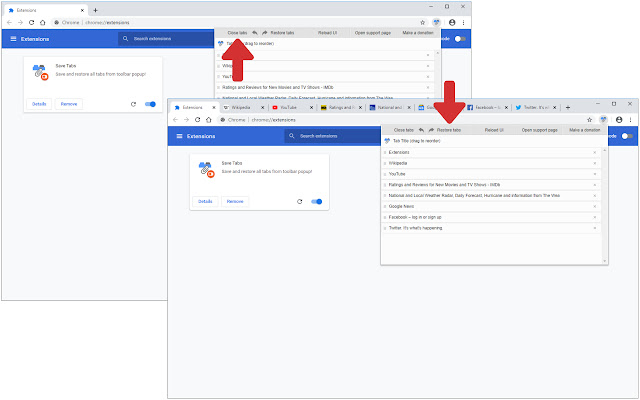Click Close tabs in front window popup
This screenshot has width=640, height=400.
pos(404,130)
